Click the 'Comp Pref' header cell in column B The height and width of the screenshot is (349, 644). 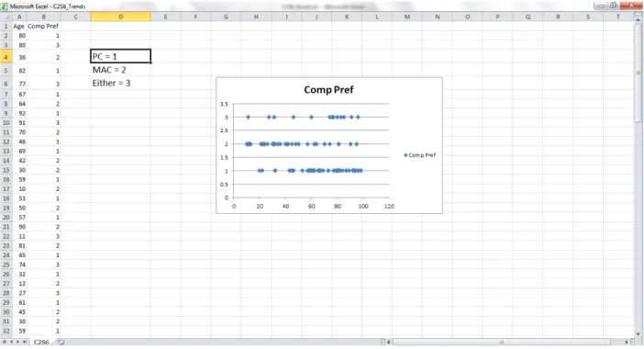43,26
